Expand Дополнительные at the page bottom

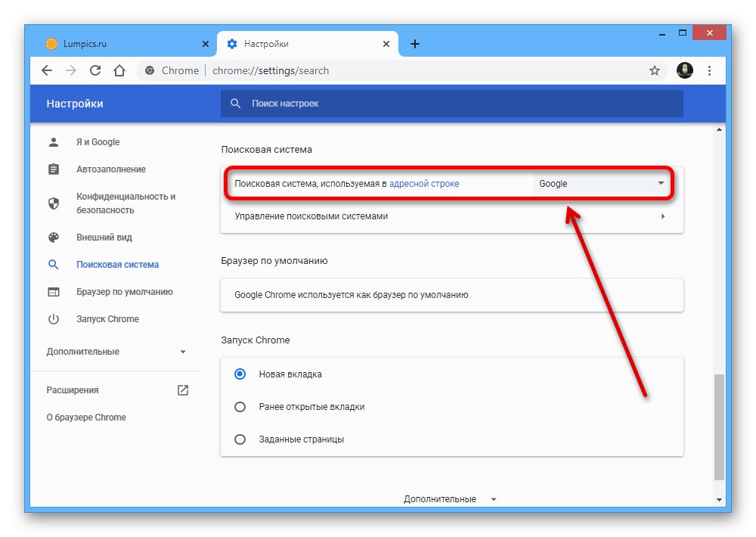coord(450,499)
